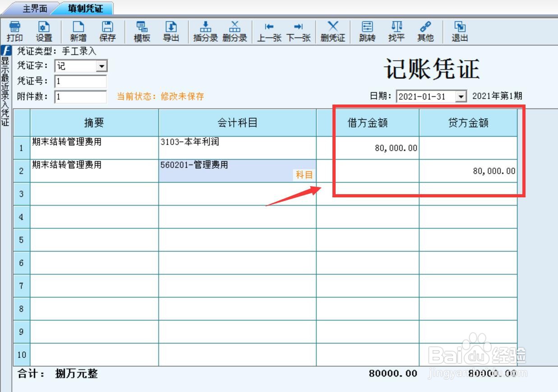Viewport: 558px width, 392px height.
Task: Open the 日期 date dropdown
Action: pos(461,96)
